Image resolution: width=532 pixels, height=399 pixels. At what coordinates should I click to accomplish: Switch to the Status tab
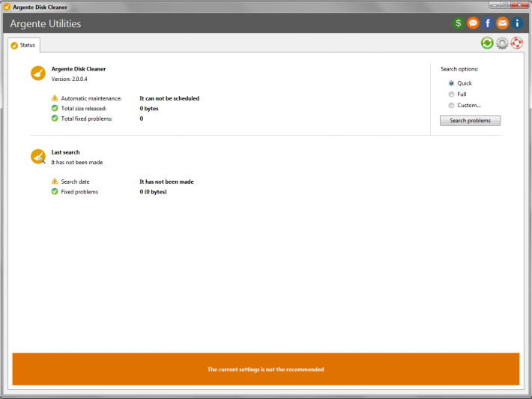[x=24, y=45]
